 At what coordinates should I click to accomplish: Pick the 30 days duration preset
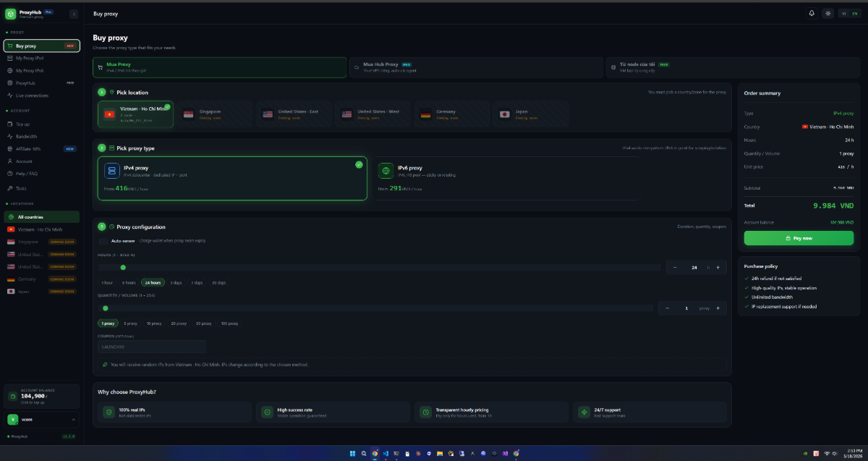[218, 282]
